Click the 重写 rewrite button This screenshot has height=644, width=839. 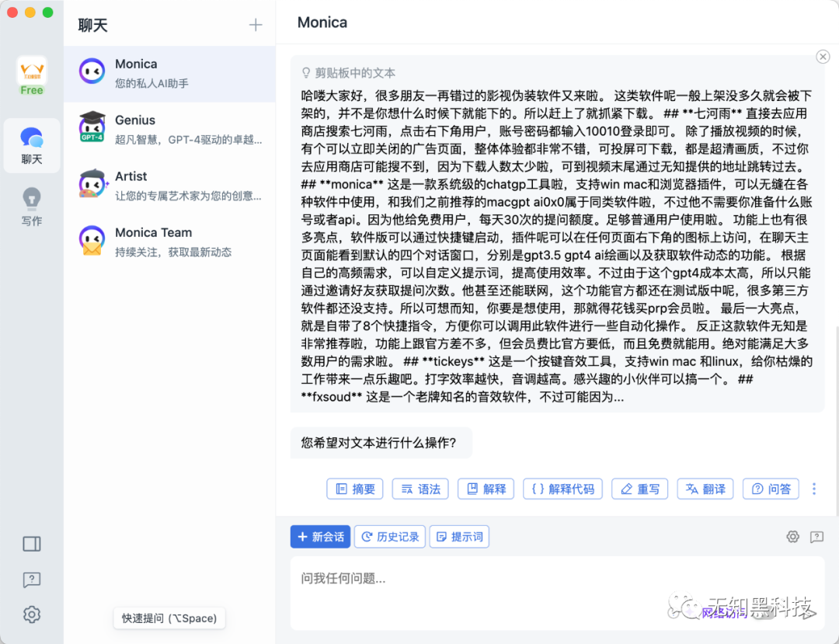640,489
